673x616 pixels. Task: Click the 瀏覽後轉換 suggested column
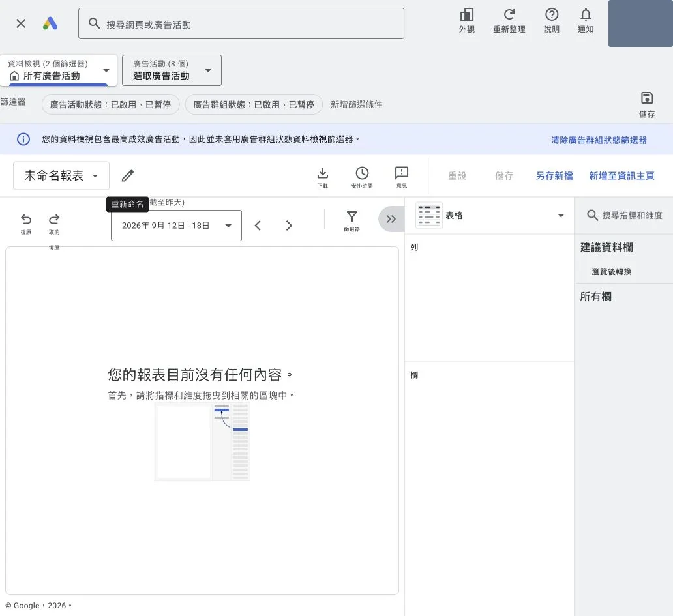point(612,272)
